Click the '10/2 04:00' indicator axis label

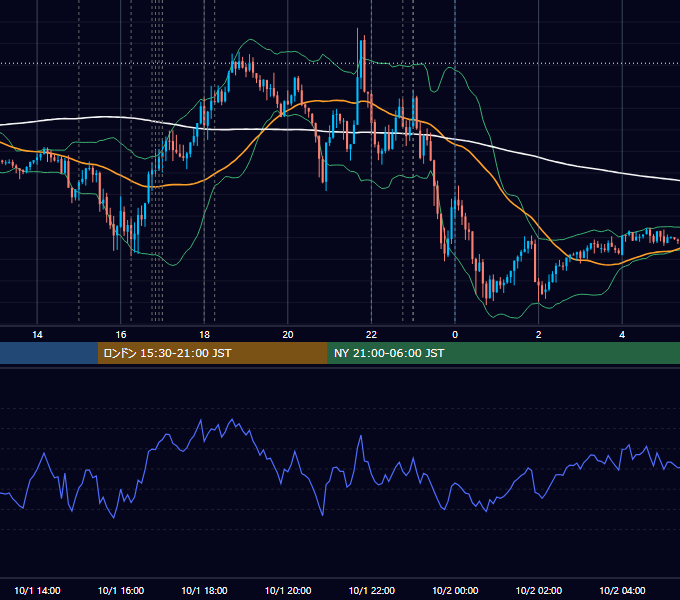click(x=622, y=590)
